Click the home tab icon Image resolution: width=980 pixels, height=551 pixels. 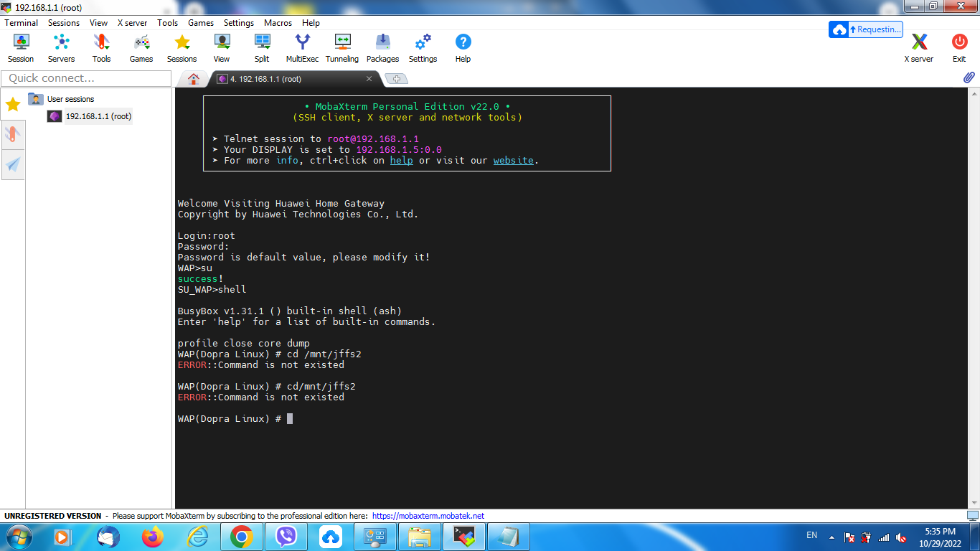click(x=193, y=79)
